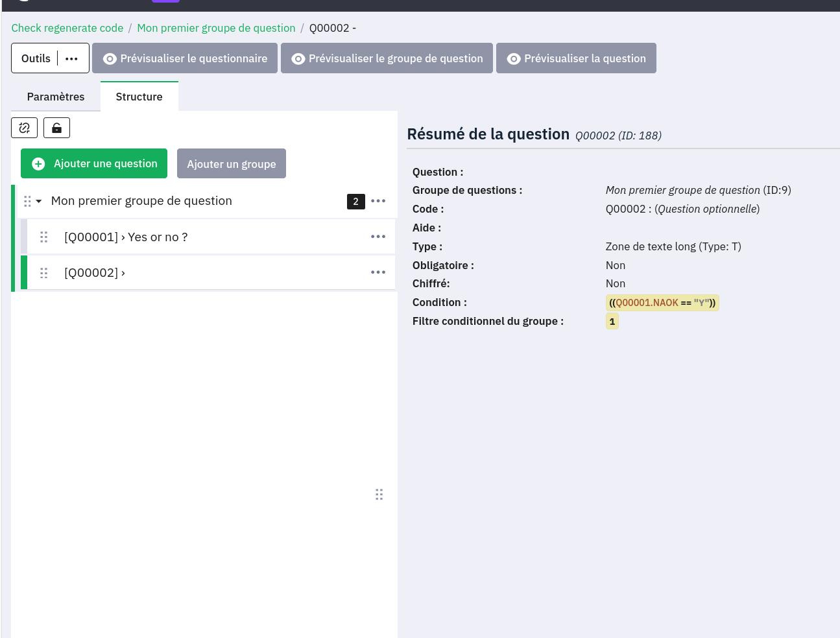Image resolution: width=840 pixels, height=638 pixels.
Task: Click the regenerate question codes icon
Action: [25, 128]
